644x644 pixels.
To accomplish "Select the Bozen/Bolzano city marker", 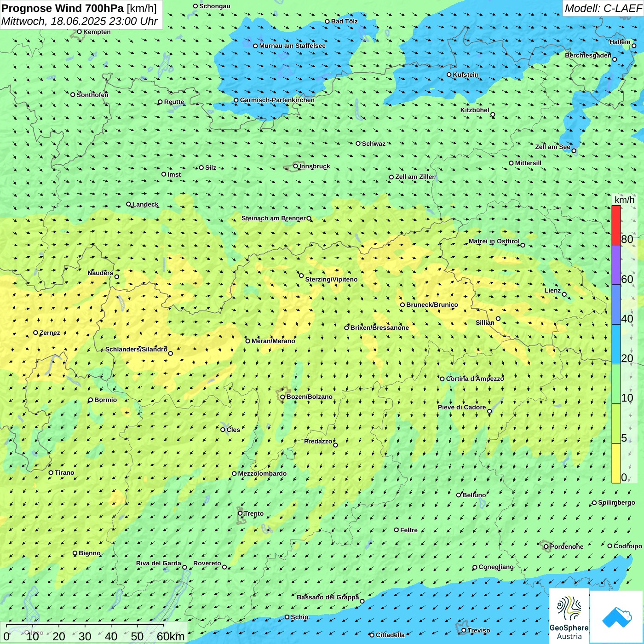I will pos(282,397).
